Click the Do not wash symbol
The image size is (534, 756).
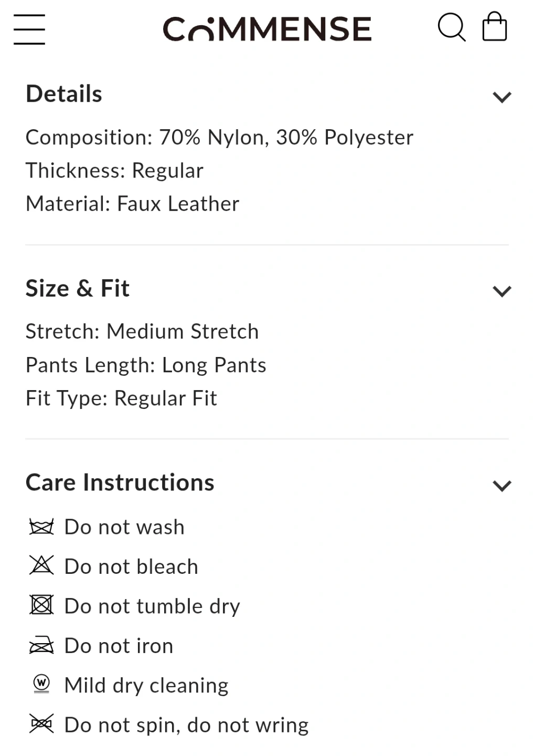(41, 527)
